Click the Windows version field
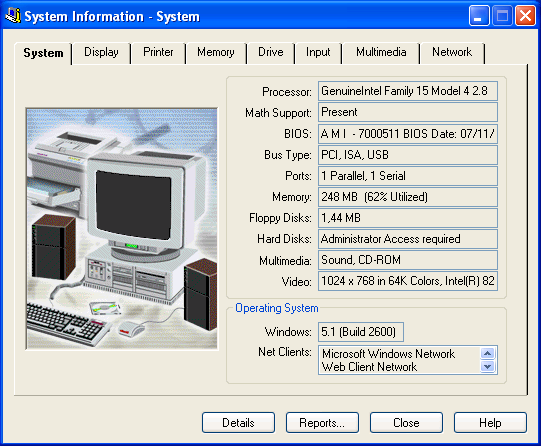The width and height of the screenshot is (541, 446). coord(361,332)
